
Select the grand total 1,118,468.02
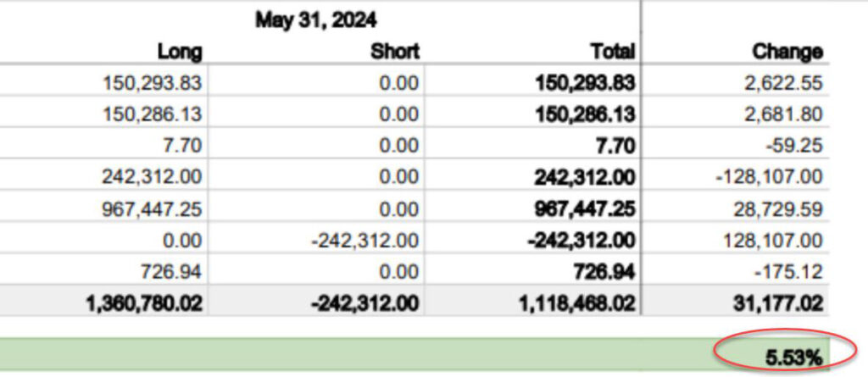576,304
